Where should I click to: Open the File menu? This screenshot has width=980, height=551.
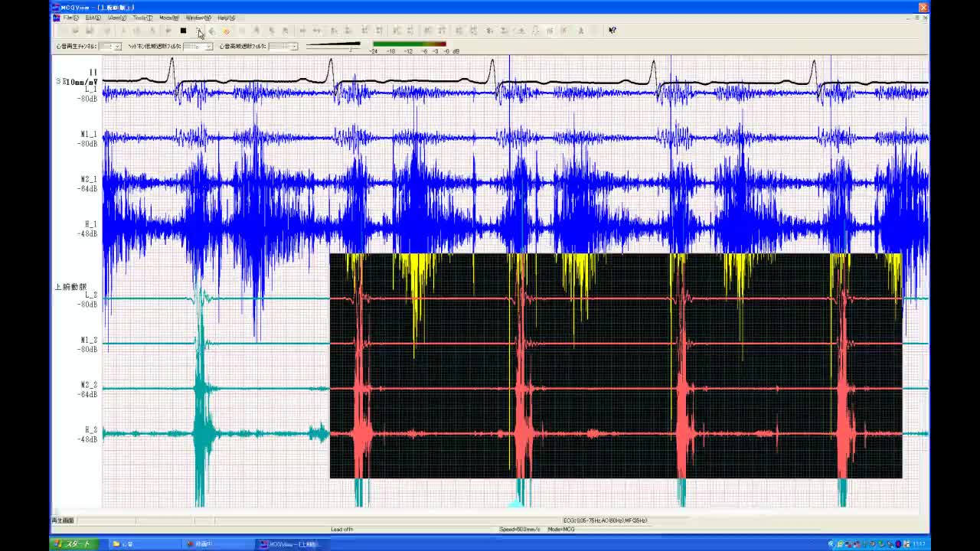point(70,18)
